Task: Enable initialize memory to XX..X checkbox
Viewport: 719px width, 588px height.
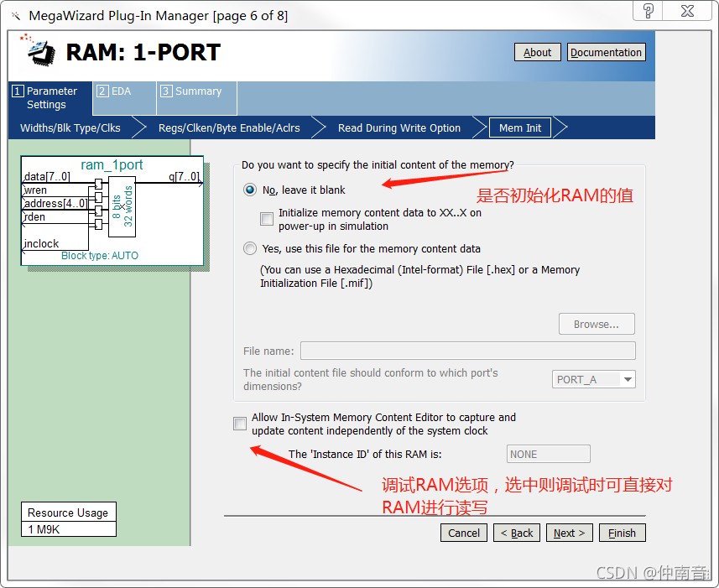Action: pyautogui.click(x=267, y=219)
